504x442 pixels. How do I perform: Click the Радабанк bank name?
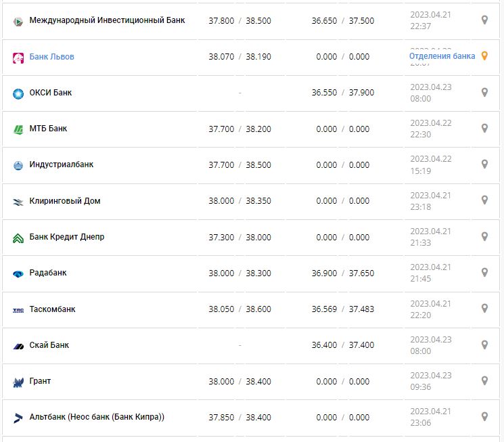coord(48,273)
